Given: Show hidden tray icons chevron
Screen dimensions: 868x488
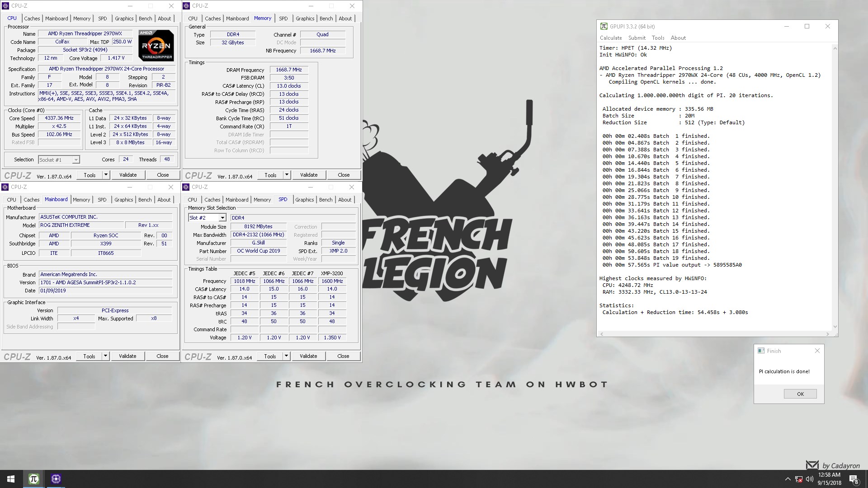Looking at the screenshot, I should coord(788,479).
